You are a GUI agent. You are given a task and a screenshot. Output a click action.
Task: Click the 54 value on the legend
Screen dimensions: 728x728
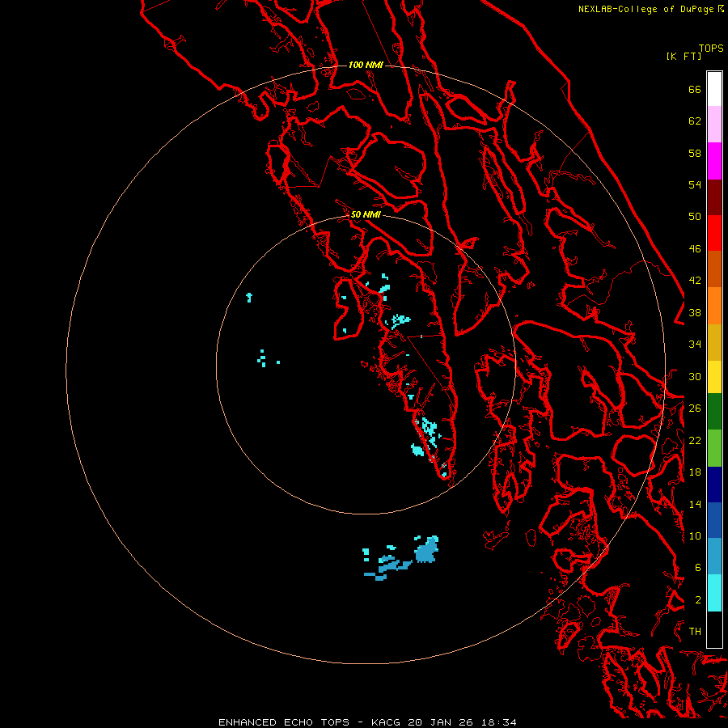[695, 184]
